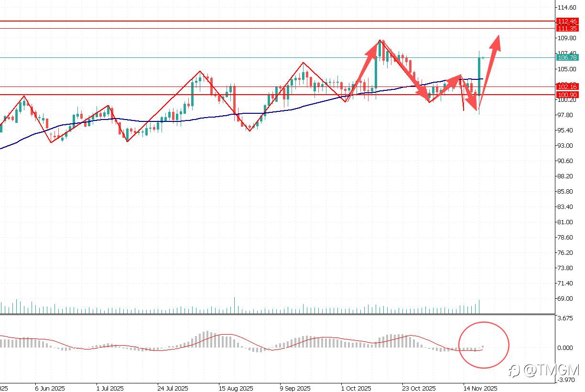Select the red 112.46 price level tag
Screen dimensions: 585x392
568,22
